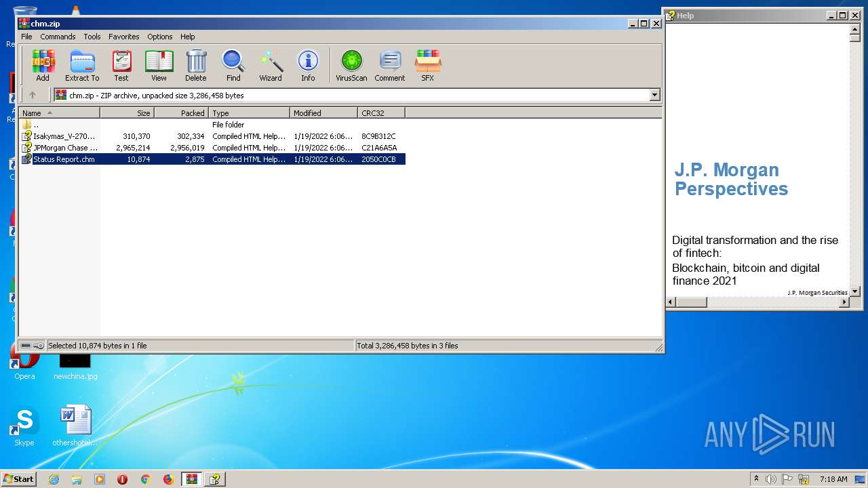Click the drive icon in the status bar

pos(26,346)
